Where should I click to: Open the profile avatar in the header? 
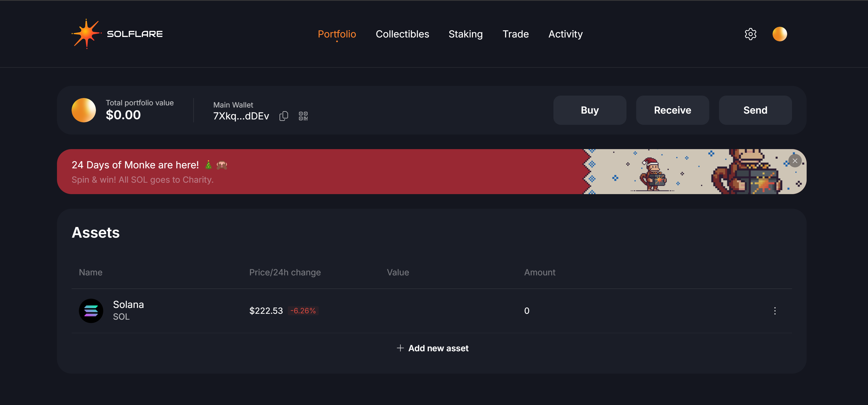point(779,34)
